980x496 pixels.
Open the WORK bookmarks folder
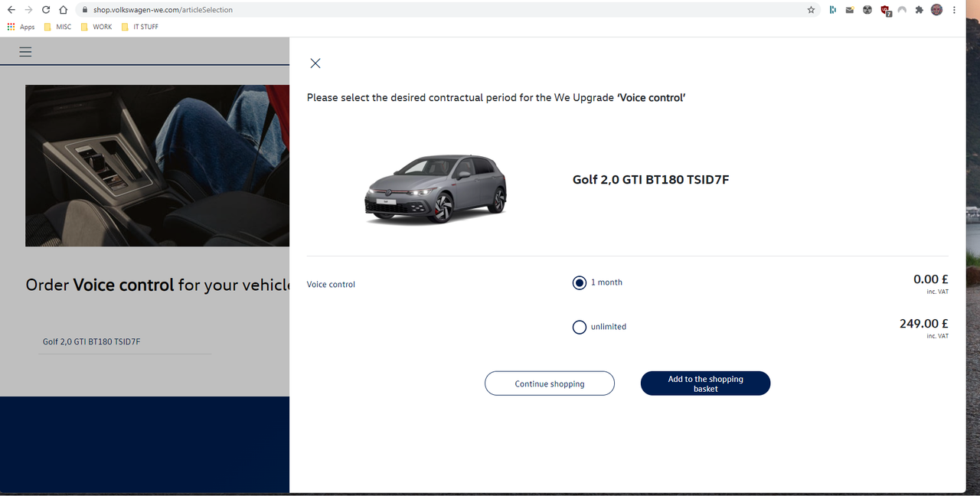96,27
